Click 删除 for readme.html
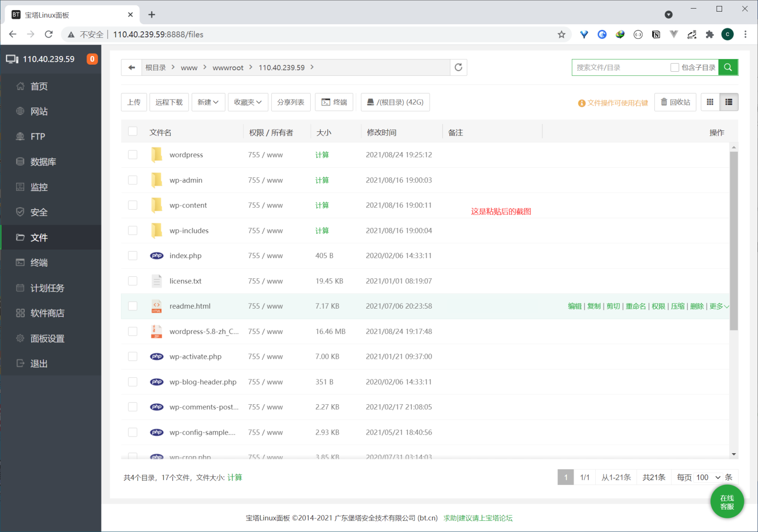 pos(697,306)
